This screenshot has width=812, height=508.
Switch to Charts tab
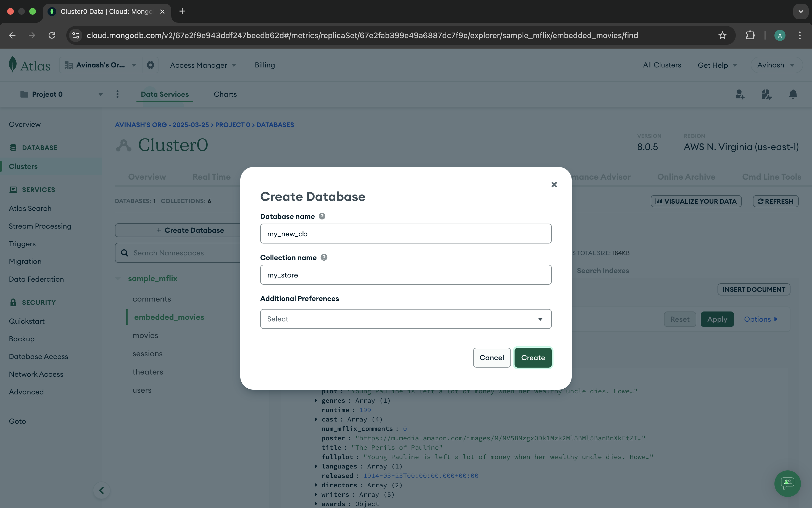click(x=225, y=95)
